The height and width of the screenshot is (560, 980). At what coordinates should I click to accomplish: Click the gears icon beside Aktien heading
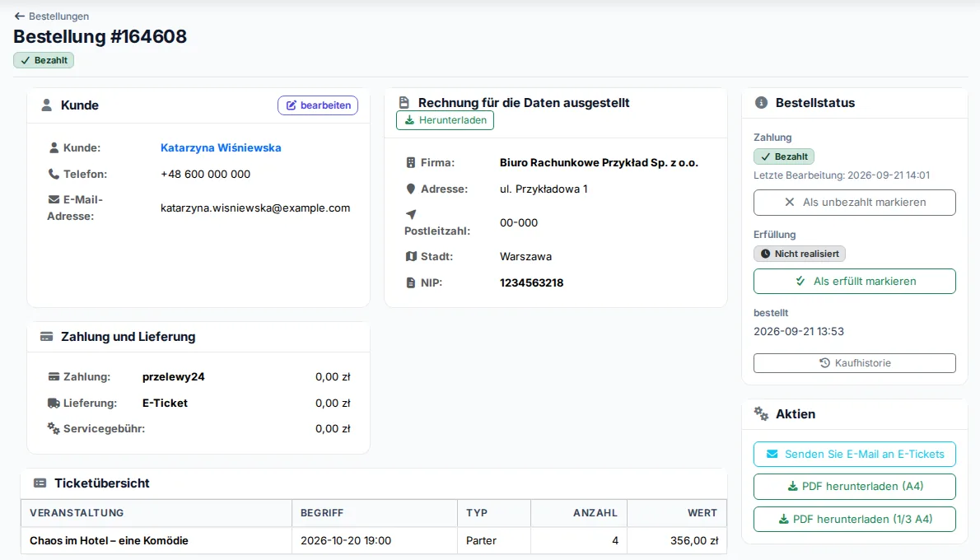pyautogui.click(x=761, y=413)
